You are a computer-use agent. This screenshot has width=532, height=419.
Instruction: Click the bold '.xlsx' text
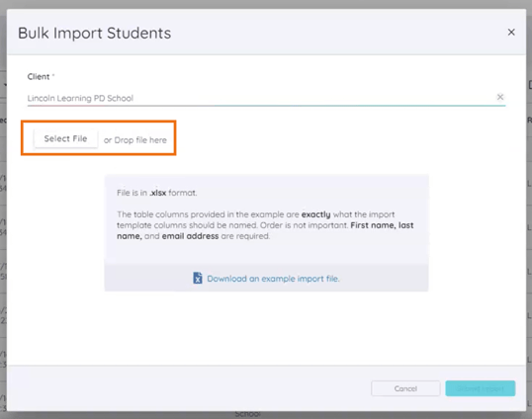[158, 193]
